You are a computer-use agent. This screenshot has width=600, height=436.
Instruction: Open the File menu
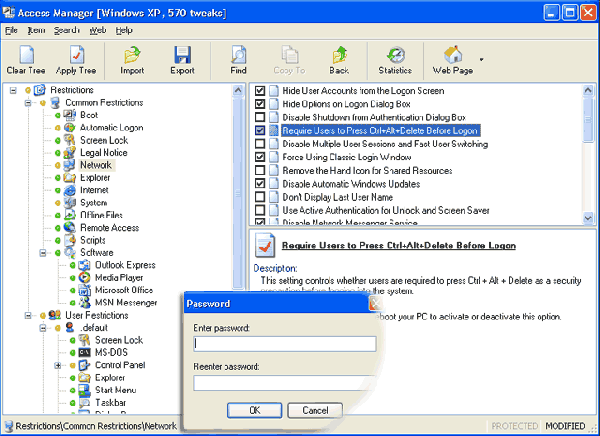(12, 31)
